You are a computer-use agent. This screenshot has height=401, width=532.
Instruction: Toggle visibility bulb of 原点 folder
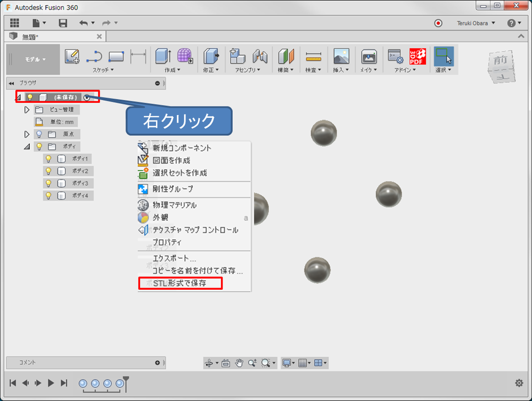coord(39,134)
